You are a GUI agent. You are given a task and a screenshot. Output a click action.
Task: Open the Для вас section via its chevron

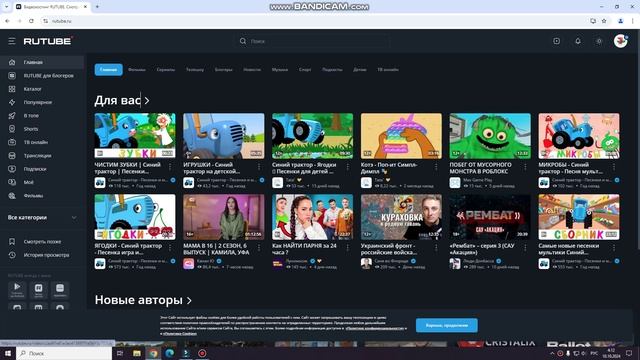147,100
